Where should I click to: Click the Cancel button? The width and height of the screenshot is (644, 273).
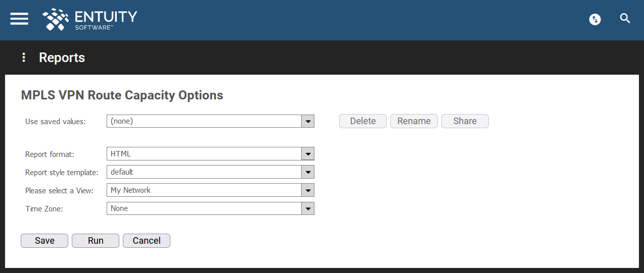(x=147, y=241)
